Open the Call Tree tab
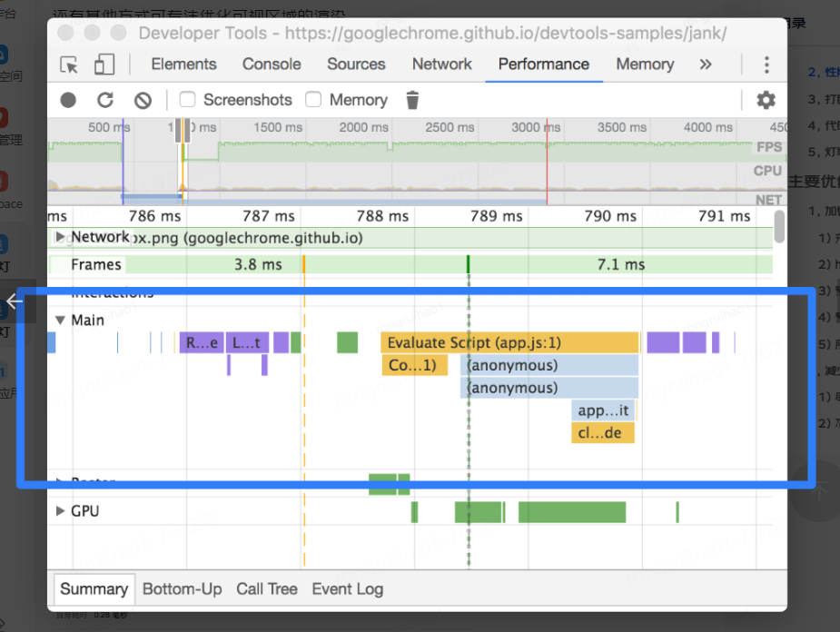 click(x=267, y=589)
